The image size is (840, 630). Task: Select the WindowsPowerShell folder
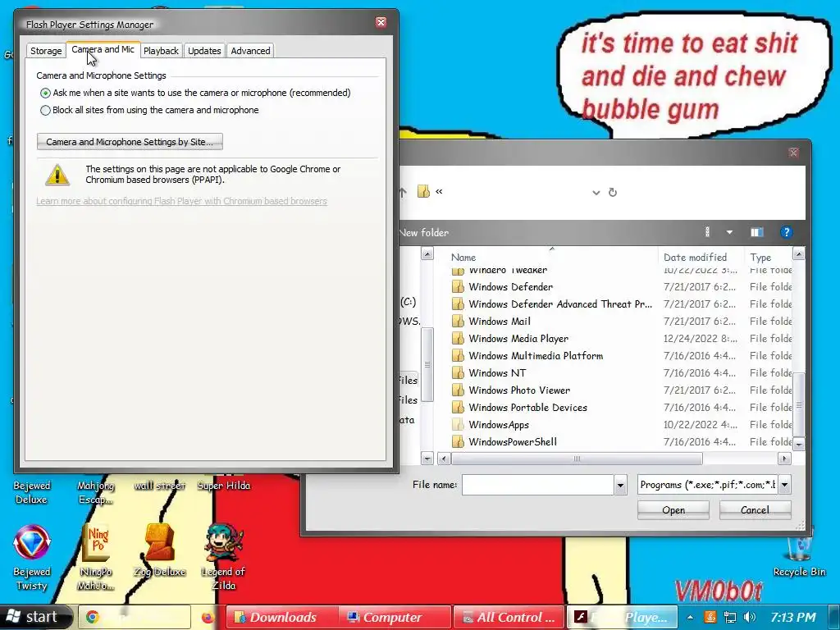point(504,441)
